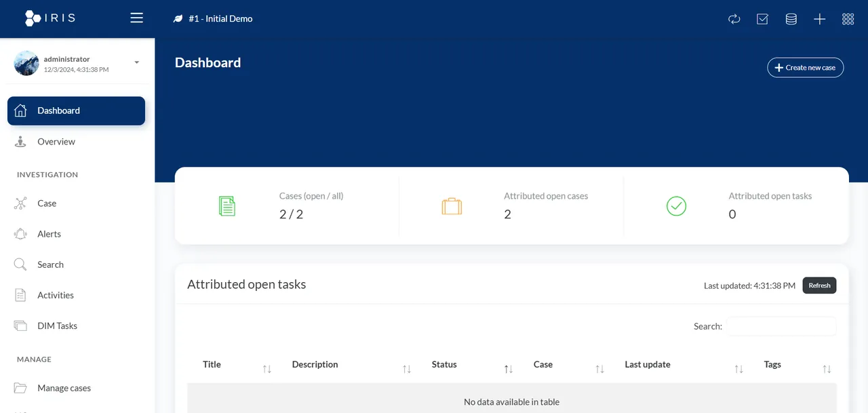Sort the table by Status column
This screenshot has height=413, width=868.
click(467, 365)
